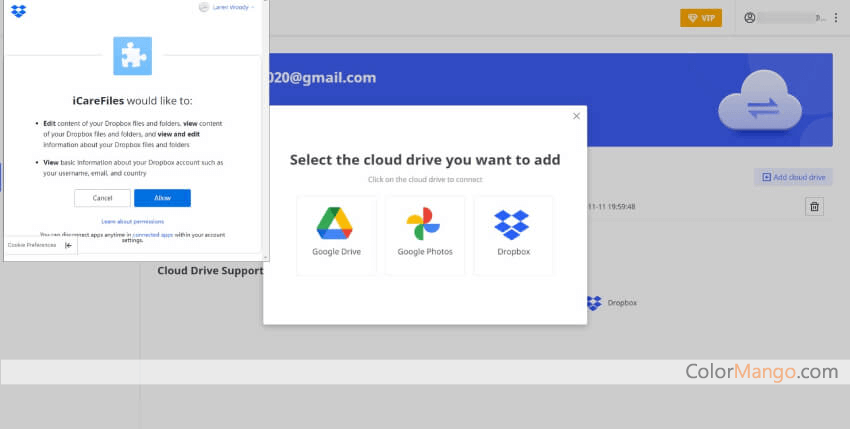
Task: Collapse the cookie preferences bar arrow
Action: 69,244
